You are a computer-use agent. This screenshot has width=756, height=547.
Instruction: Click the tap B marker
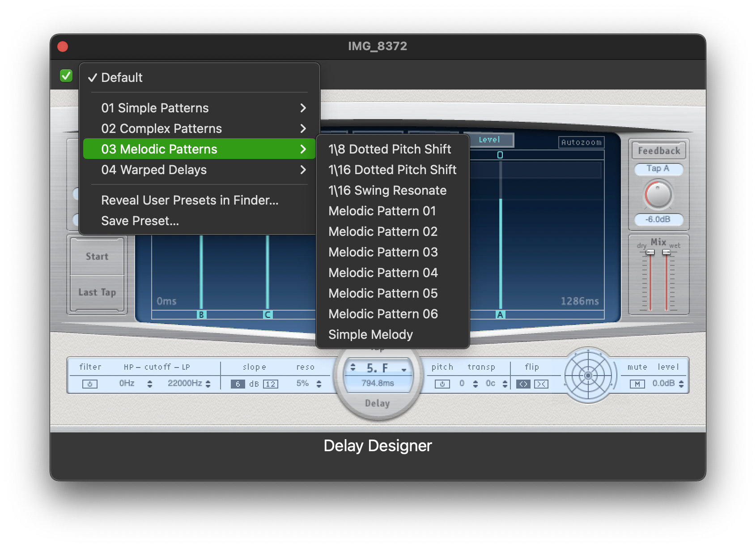point(201,315)
